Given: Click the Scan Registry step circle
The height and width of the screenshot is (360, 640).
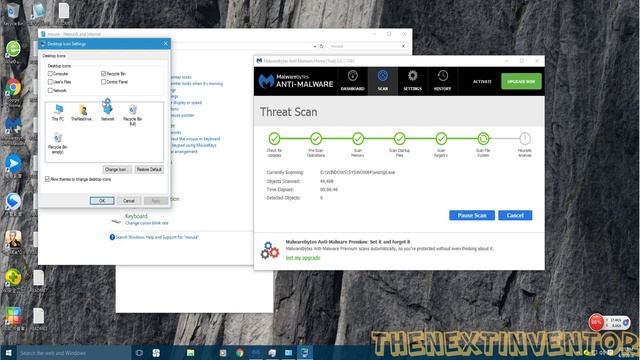Looking at the screenshot, I should point(441,139).
